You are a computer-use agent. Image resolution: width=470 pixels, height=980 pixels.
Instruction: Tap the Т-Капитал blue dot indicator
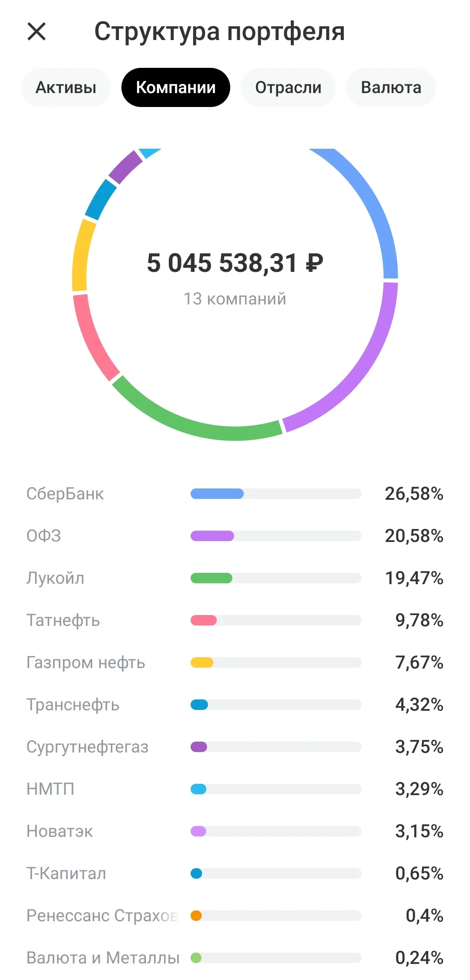click(x=196, y=873)
